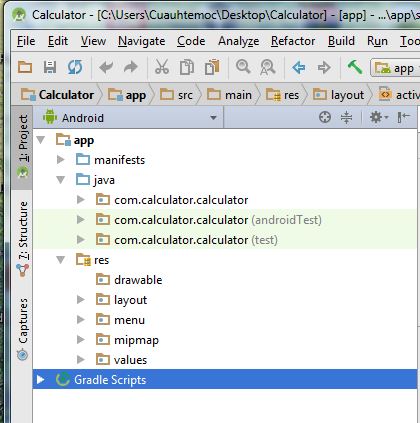
Task: Click the Replace magnifier icon
Action: pos(268,67)
